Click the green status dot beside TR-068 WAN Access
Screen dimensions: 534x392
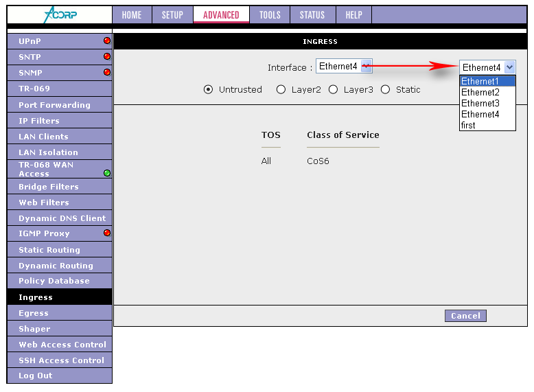click(107, 173)
